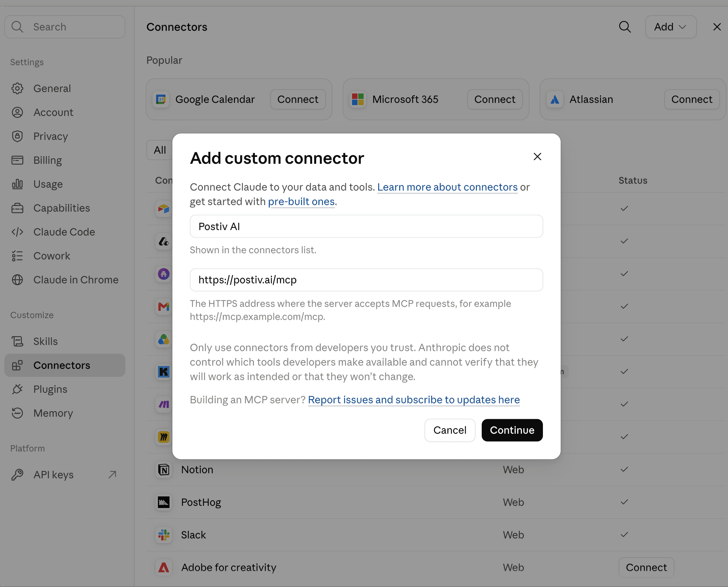Click the Microsoft 365 logo icon
The width and height of the screenshot is (728, 587).
358,99
